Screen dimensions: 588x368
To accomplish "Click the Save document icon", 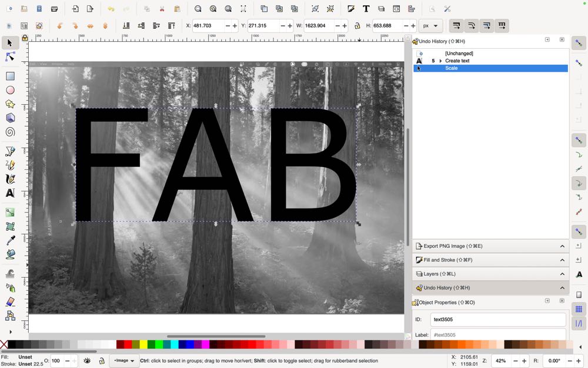I will pos(39,9).
